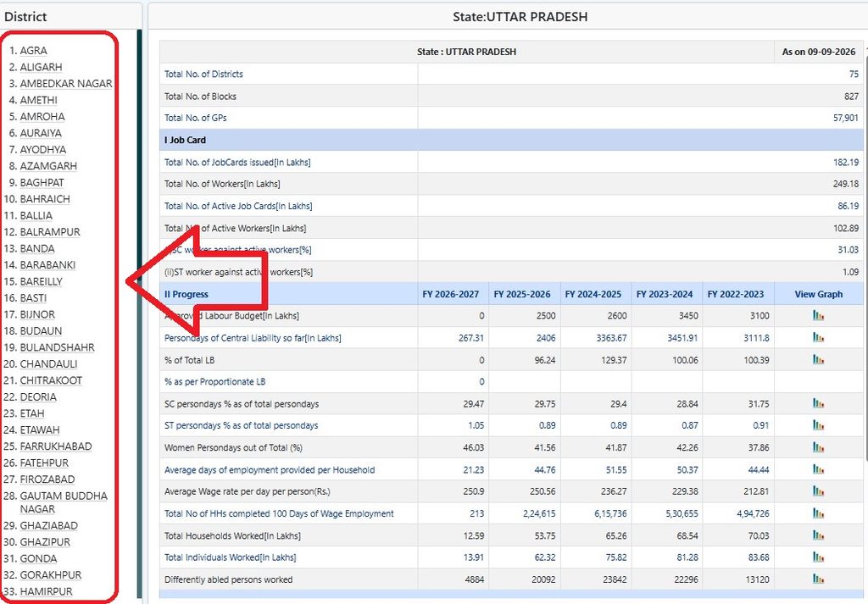868x604 pixels.
Task: Open ST persondays % of total persondays link
Action: [x=242, y=425]
